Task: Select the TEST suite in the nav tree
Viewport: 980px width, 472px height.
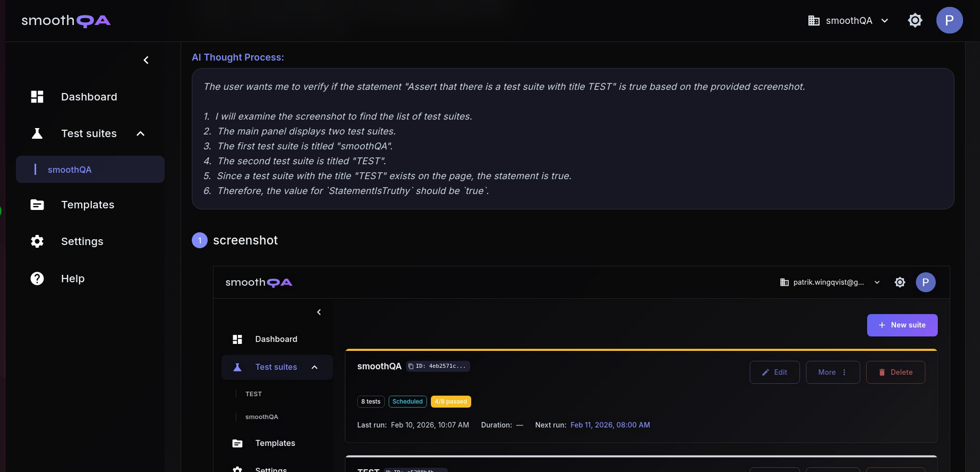Action: pos(253,394)
